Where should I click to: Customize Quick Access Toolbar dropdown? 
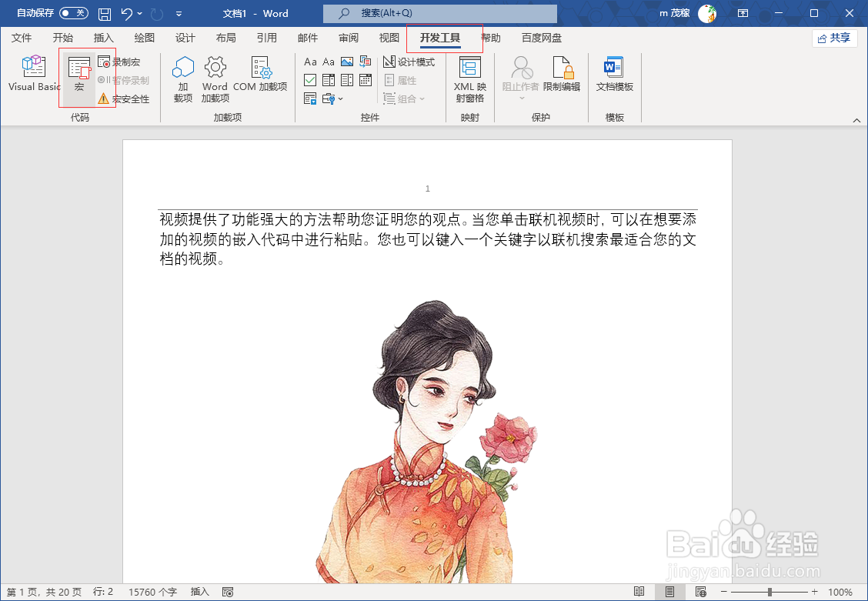tap(179, 13)
